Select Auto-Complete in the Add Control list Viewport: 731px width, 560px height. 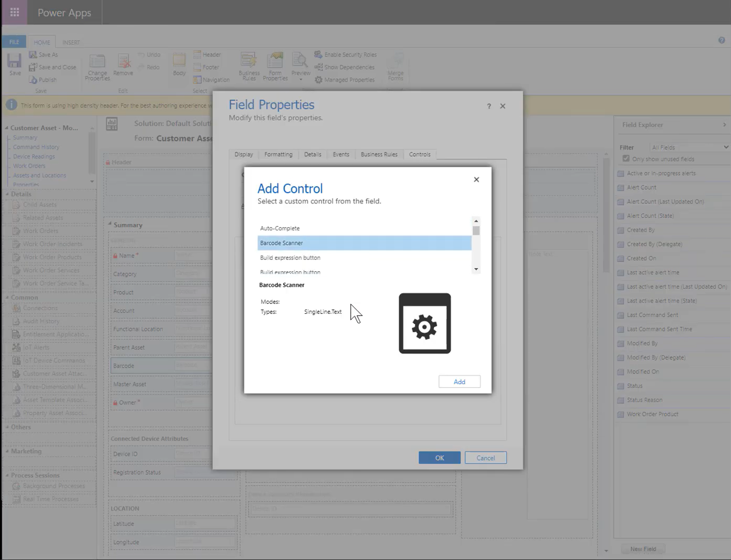(279, 228)
